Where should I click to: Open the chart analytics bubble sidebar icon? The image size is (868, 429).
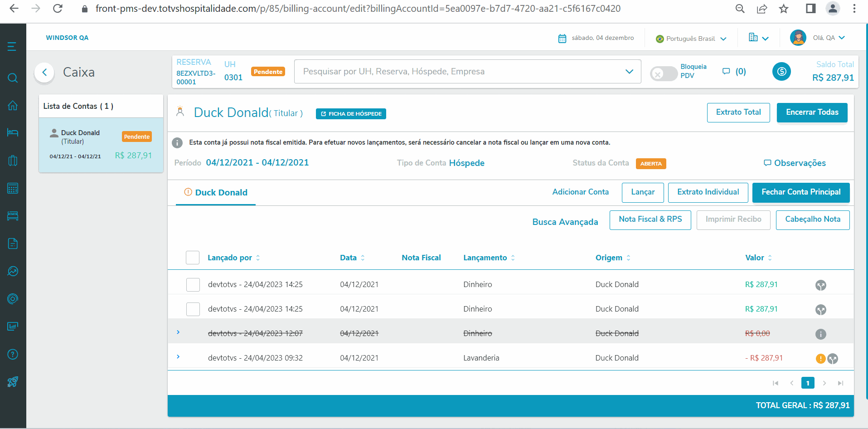tap(13, 271)
